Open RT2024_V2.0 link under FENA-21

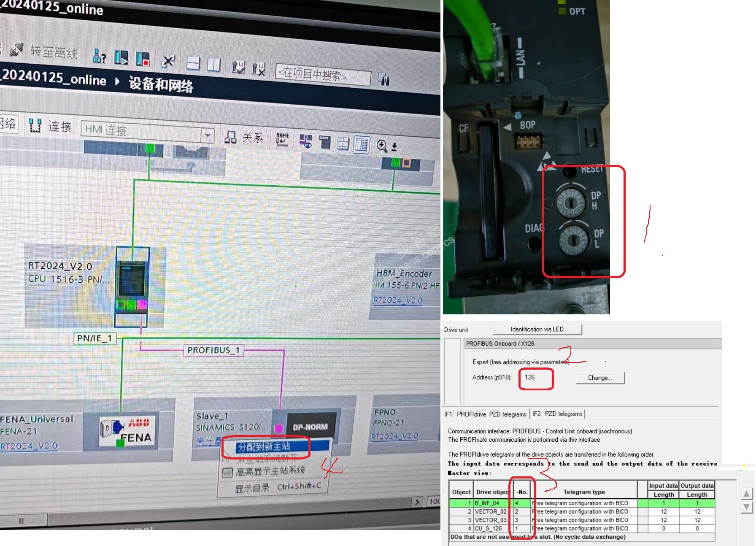(29, 446)
